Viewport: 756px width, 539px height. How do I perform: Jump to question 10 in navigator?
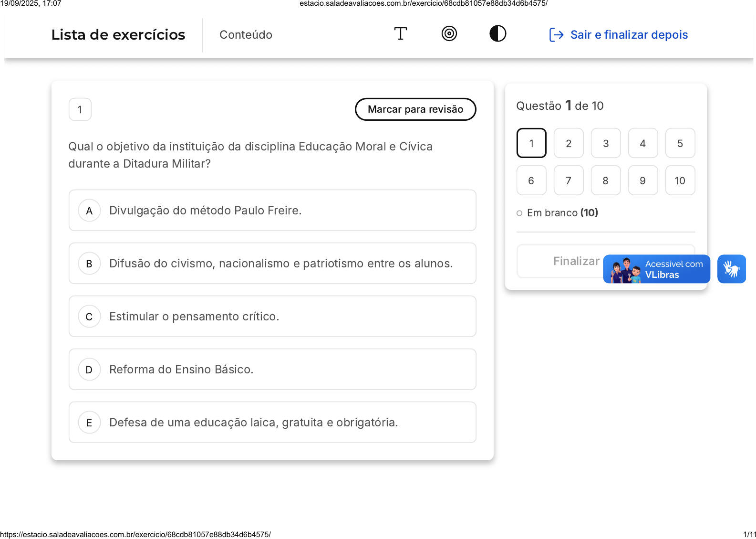(680, 180)
